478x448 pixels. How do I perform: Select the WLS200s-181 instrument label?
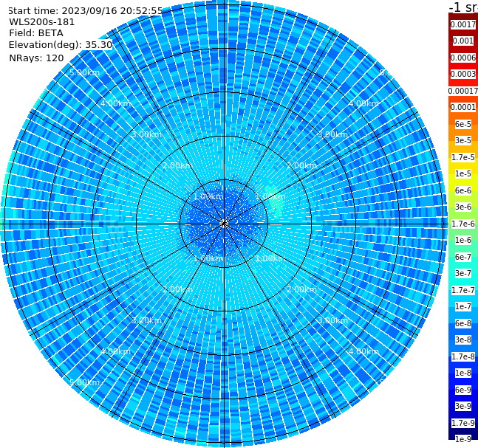pos(42,22)
